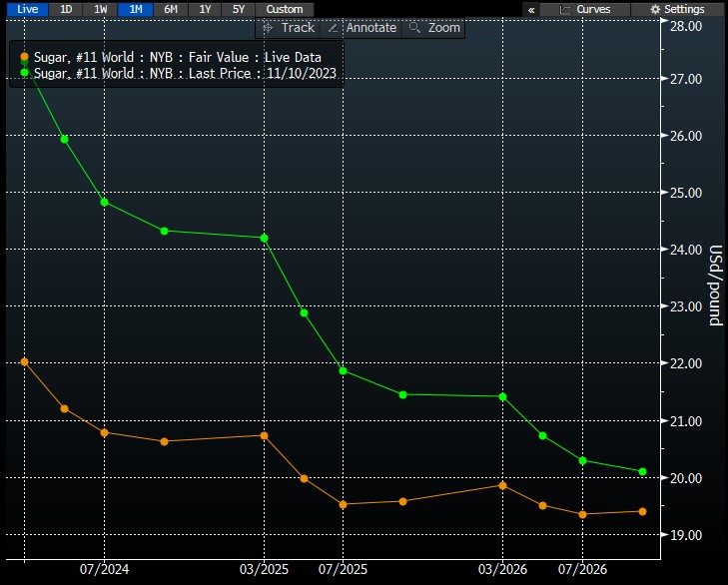
Task: Click the Annotate pencil icon
Action: pyautogui.click(x=334, y=28)
